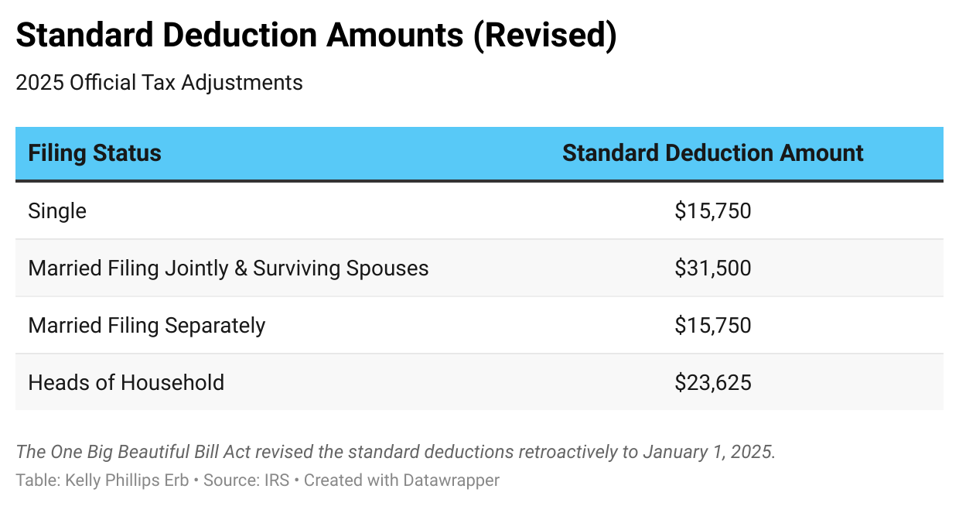Click $15,750 in the Married Filing Separately row
This screenshot has width=959, height=506.
[x=712, y=325]
